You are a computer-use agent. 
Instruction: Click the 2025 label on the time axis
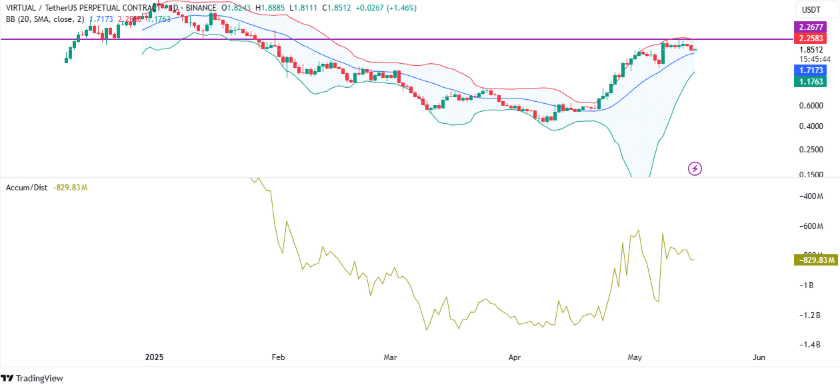coord(154,357)
